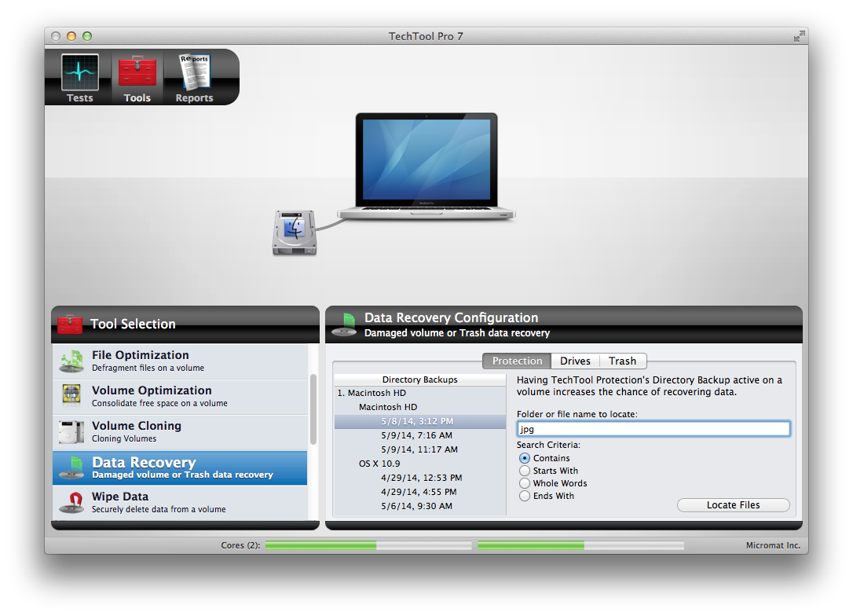Image resolution: width=853 pixels, height=616 pixels.
Task: Enable the Contains search criterion
Action: pyautogui.click(x=523, y=458)
